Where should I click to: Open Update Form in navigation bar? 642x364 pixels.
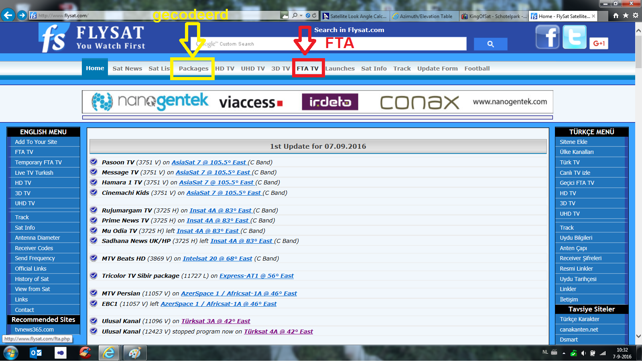click(437, 69)
